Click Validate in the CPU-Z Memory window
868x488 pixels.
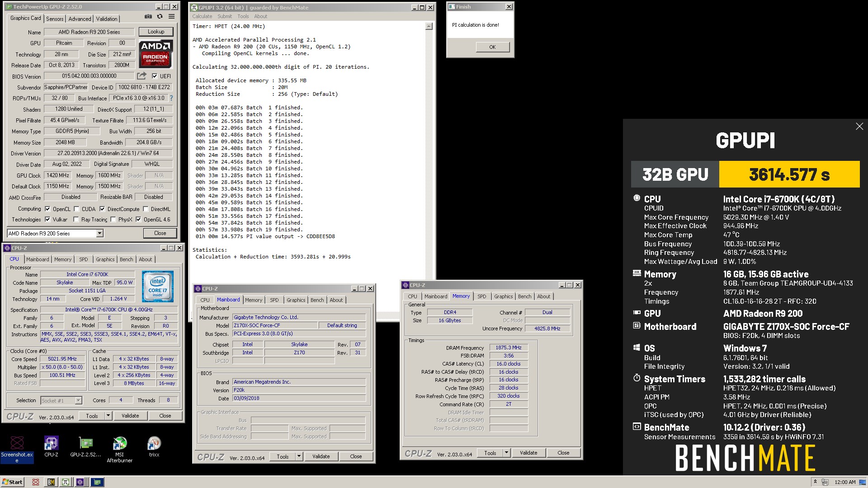click(528, 453)
